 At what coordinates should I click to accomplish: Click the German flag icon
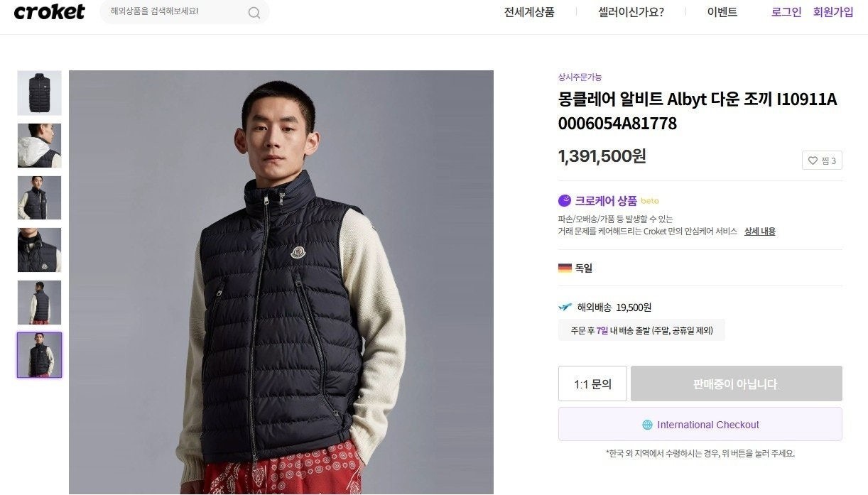coord(565,268)
